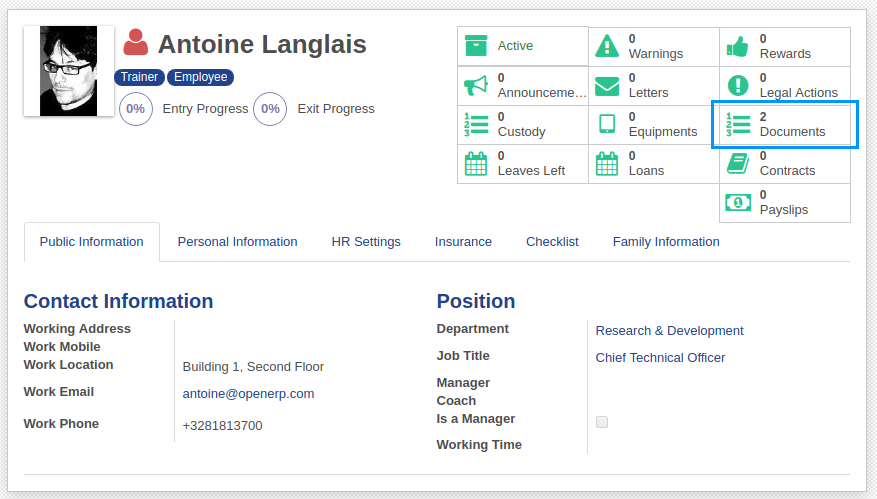This screenshot has height=499, width=877.
Task: Click the Entry Progress percentage circle
Action: 136,109
